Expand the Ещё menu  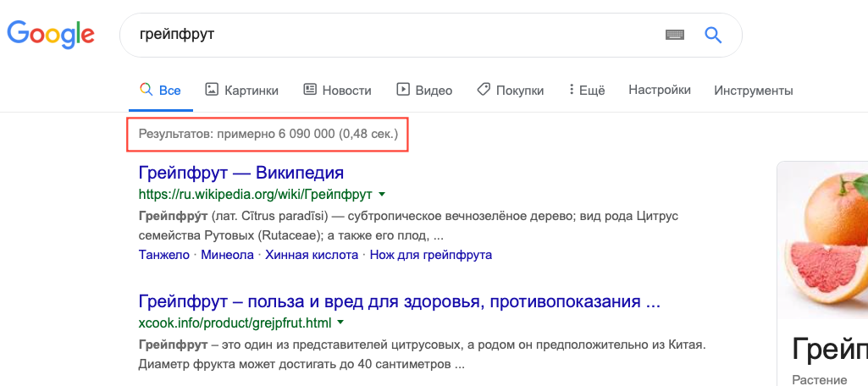pyautogui.click(x=587, y=90)
